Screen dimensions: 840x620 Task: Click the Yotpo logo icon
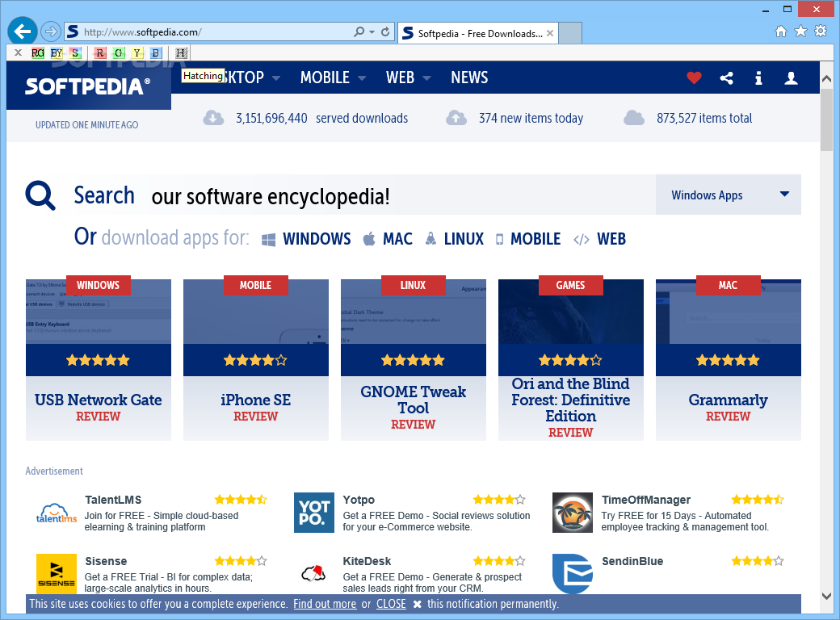tap(314, 513)
